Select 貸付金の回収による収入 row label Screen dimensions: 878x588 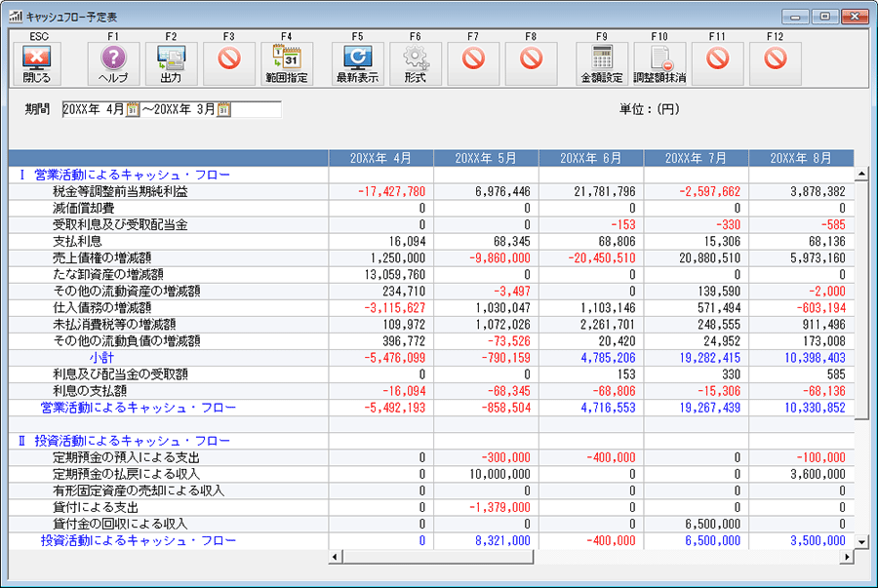coord(120,524)
